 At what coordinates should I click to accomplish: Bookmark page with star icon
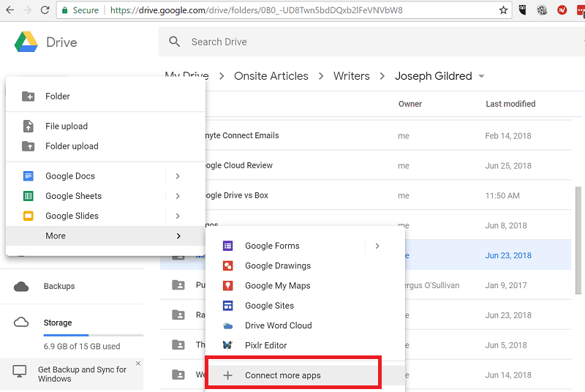[503, 10]
